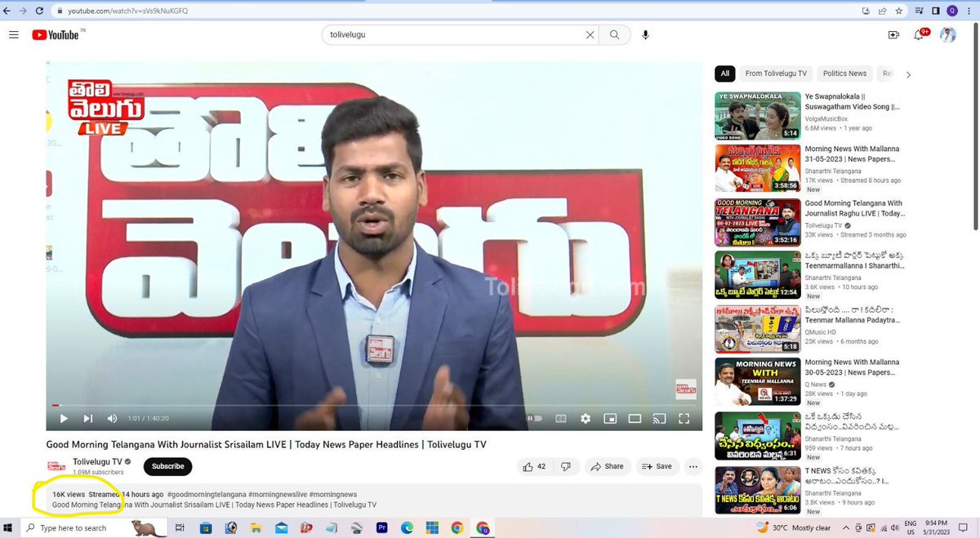
Task: Mute the video volume
Action: tap(113, 419)
